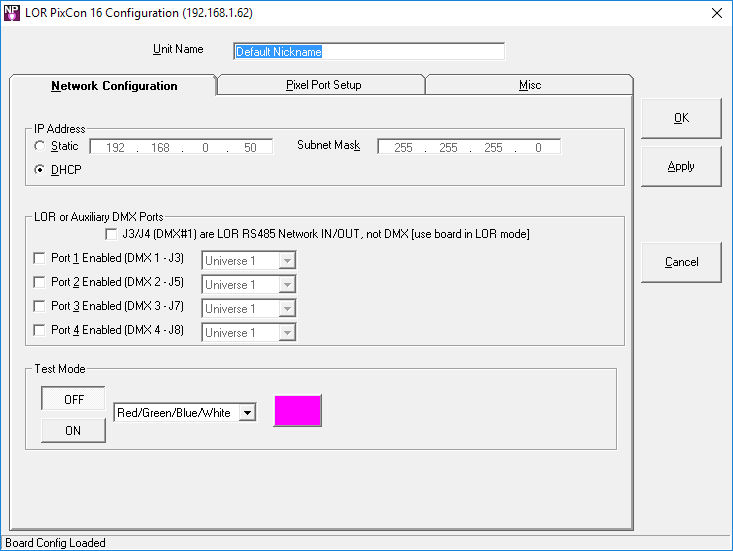Click the Apply button
The image size is (733, 551).
[680, 166]
